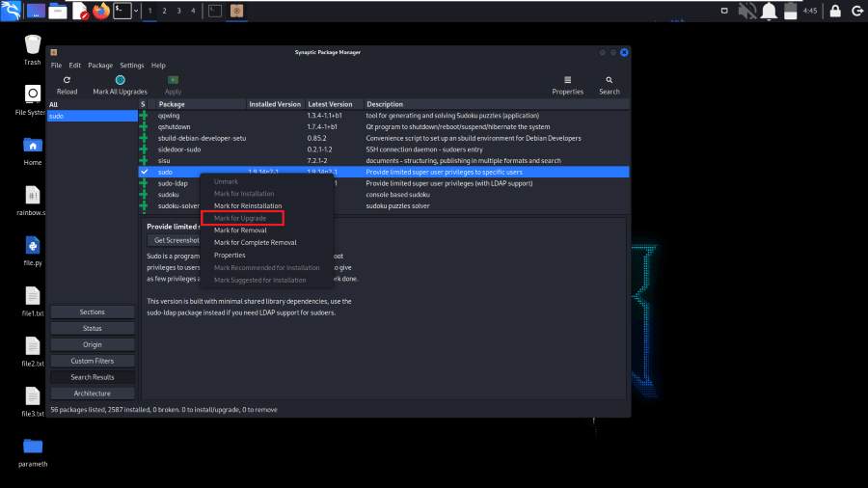This screenshot has height=488, width=868.
Task: Click status icon of sbuild-debian-developer-setu row
Action: pos(144,138)
